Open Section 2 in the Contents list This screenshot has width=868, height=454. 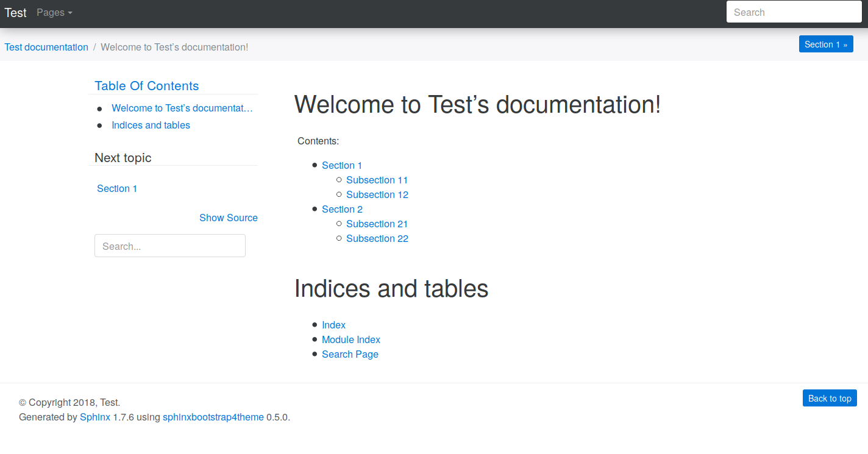[x=342, y=209]
